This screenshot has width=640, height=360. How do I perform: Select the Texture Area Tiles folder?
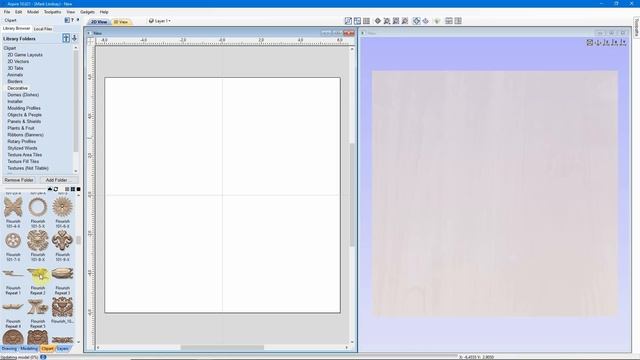(x=24, y=155)
